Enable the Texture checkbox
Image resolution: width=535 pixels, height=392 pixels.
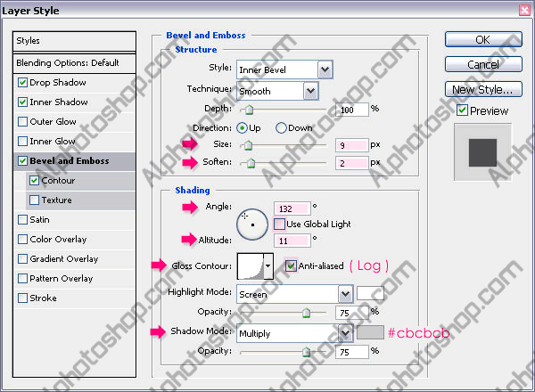tap(34, 200)
